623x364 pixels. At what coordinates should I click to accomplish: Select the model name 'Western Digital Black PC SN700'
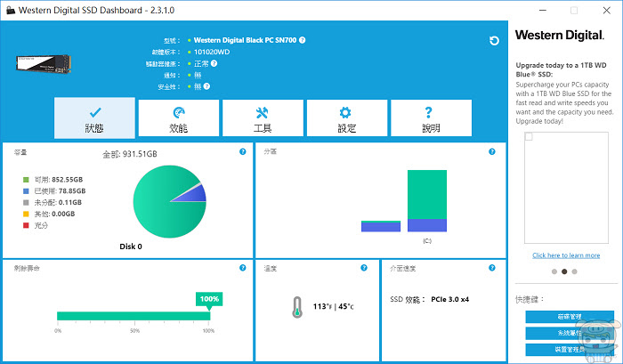(245, 40)
